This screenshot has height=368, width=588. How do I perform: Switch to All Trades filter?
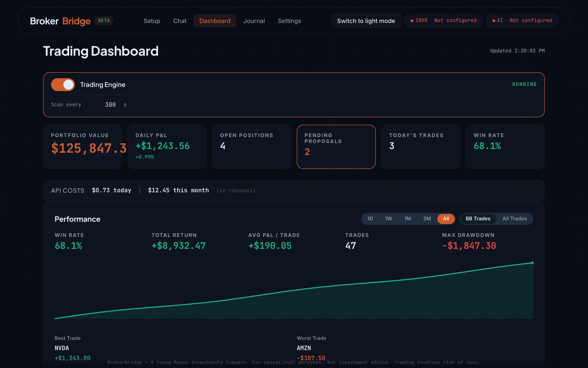pyautogui.click(x=515, y=219)
